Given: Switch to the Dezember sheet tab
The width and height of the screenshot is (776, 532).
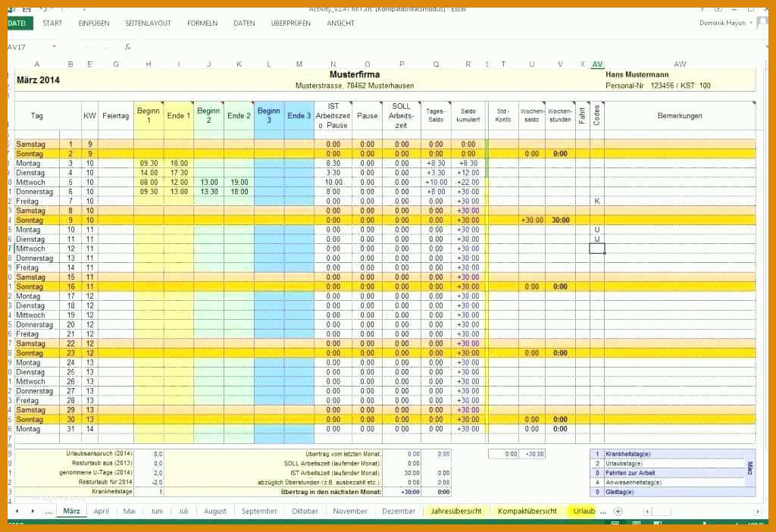Looking at the screenshot, I should [x=399, y=512].
